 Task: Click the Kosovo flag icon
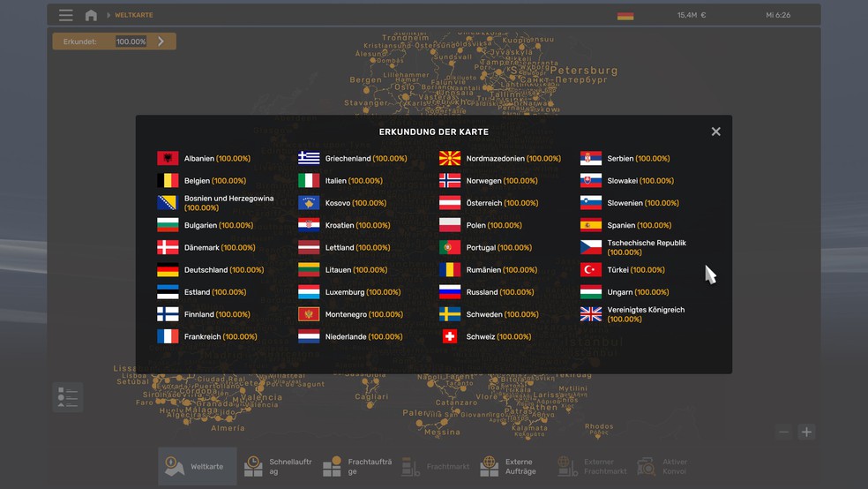[309, 203]
